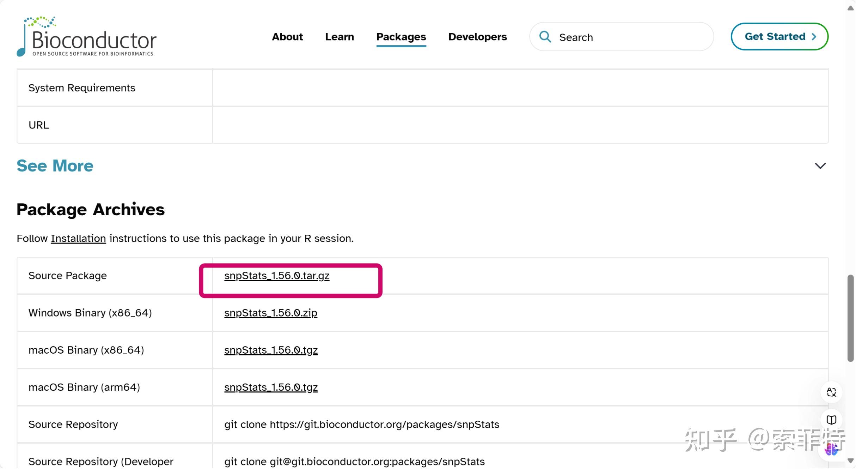Image resolution: width=868 pixels, height=475 pixels.
Task: Click the book reader floating icon
Action: pos(831,420)
